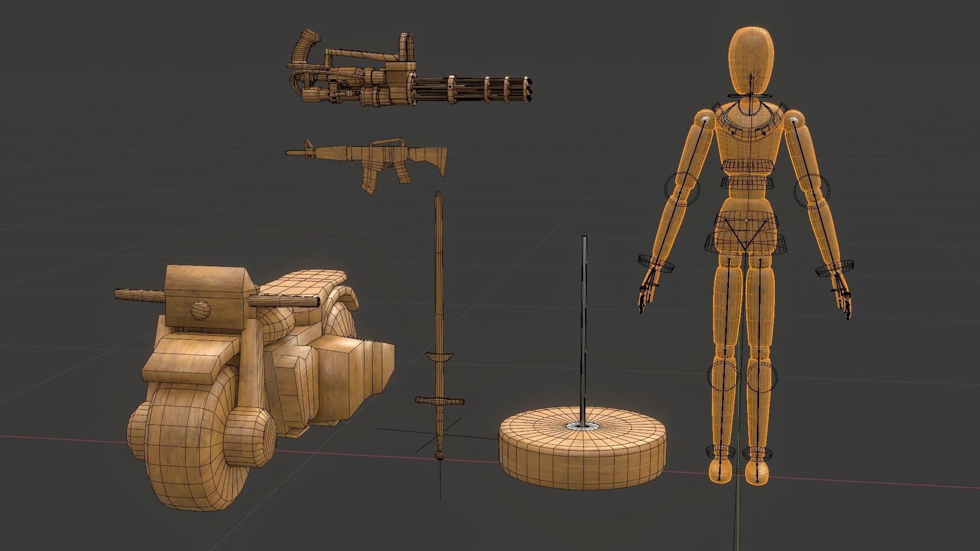This screenshot has height=551, width=980.
Task: Select the long sword model
Action: pyautogui.click(x=439, y=327)
